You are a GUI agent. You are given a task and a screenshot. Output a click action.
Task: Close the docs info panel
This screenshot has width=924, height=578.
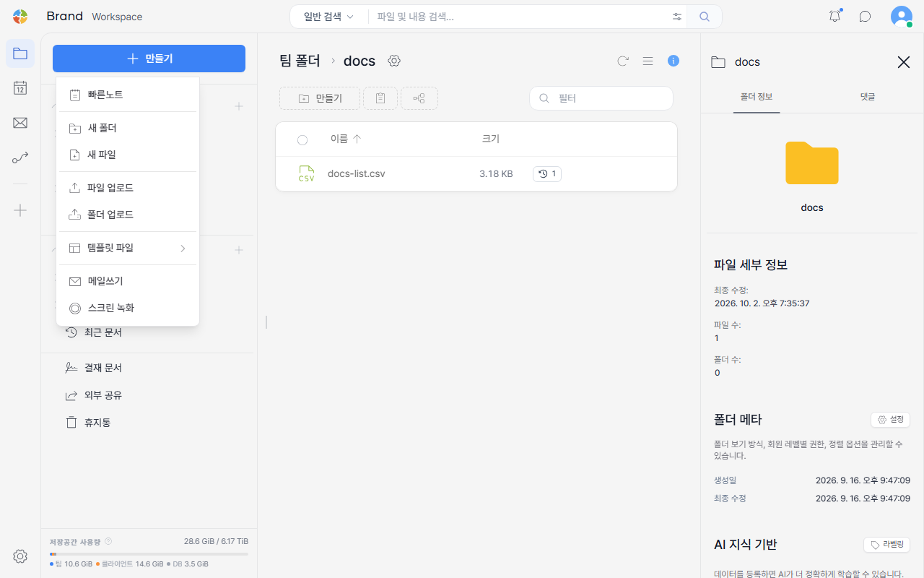pyautogui.click(x=904, y=62)
